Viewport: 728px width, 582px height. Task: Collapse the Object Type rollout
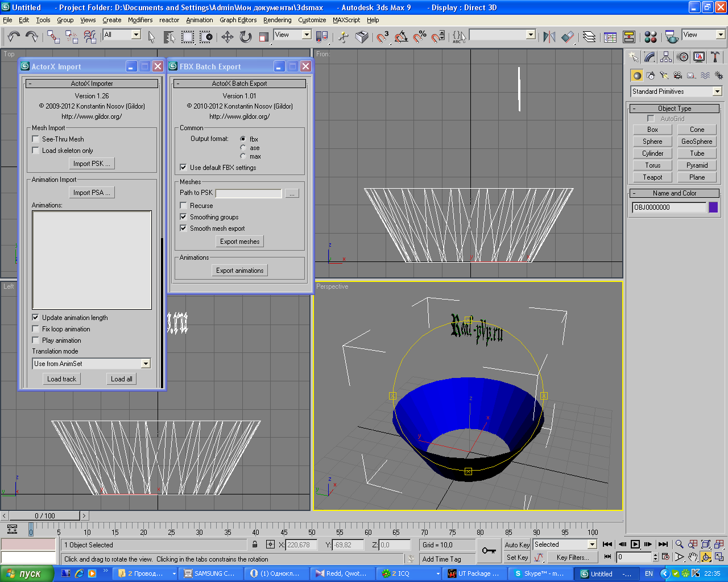point(675,108)
